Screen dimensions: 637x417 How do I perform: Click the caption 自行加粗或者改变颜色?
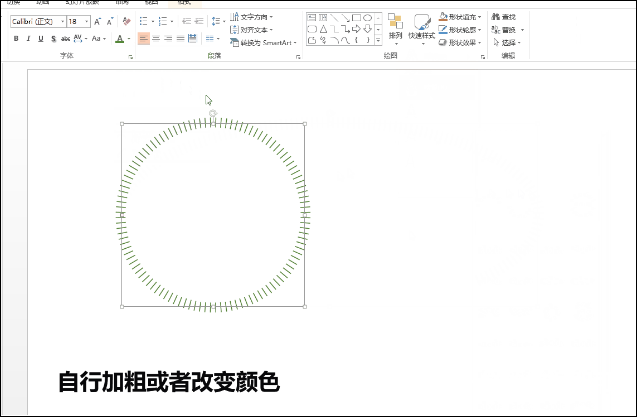(169, 382)
